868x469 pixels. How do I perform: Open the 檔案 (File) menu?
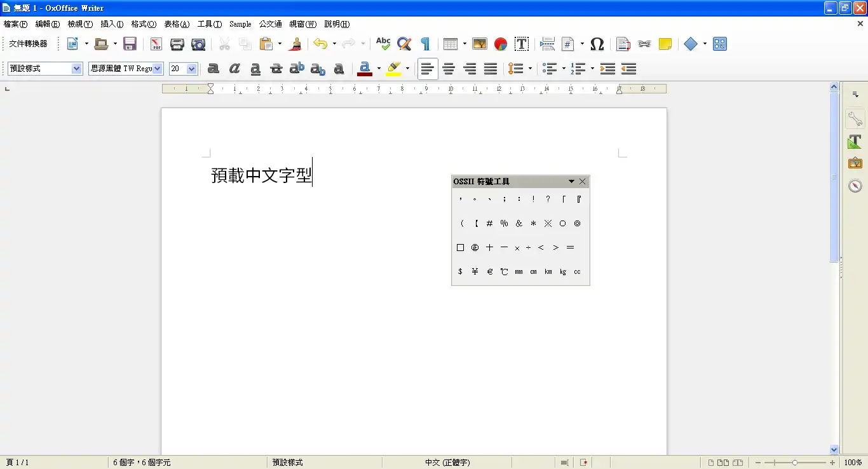pos(15,24)
